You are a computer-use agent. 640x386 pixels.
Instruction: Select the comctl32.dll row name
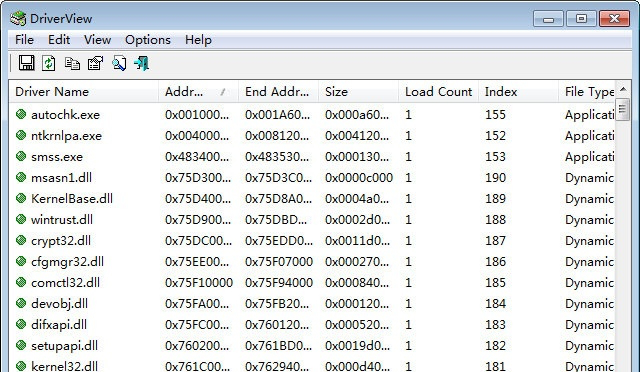click(x=65, y=283)
